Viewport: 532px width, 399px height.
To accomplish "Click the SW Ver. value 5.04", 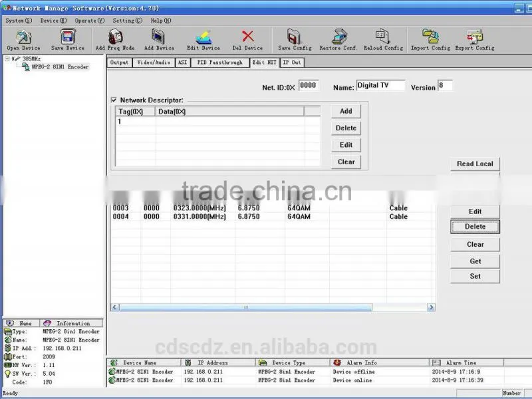I will [x=49, y=374].
